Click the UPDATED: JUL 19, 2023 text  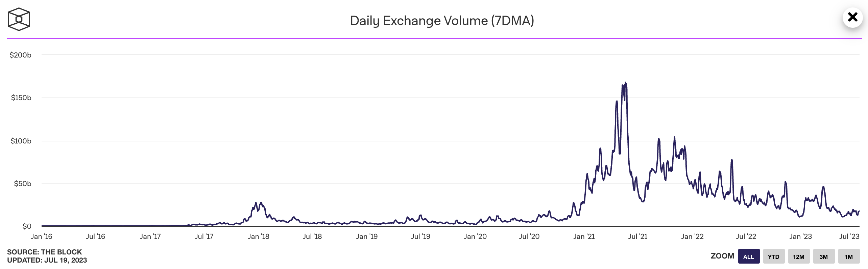tap(47, 260)
